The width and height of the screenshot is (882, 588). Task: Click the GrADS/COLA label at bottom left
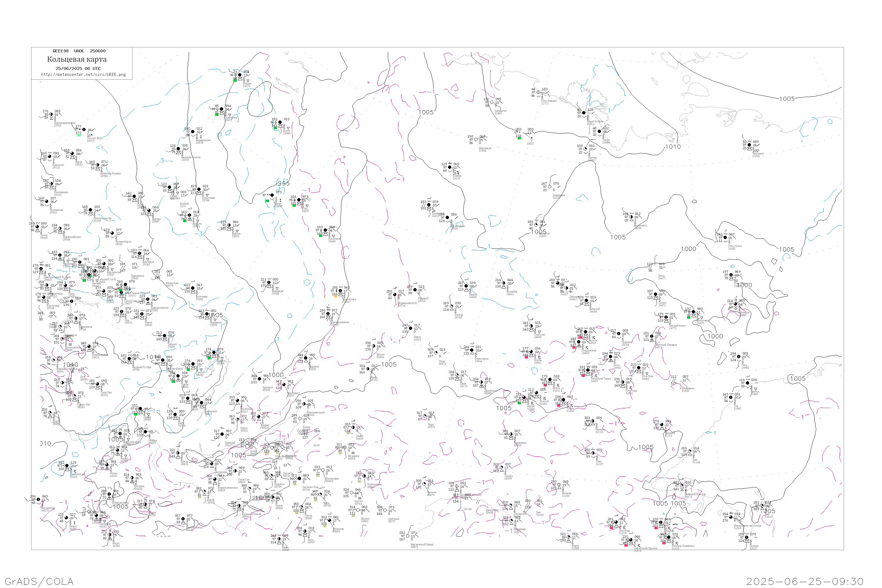[x=39, y=581]
